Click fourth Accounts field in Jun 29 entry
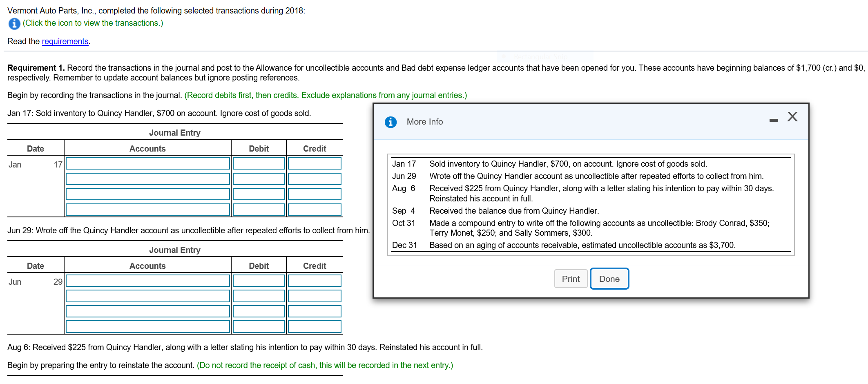 pos(148,327)
